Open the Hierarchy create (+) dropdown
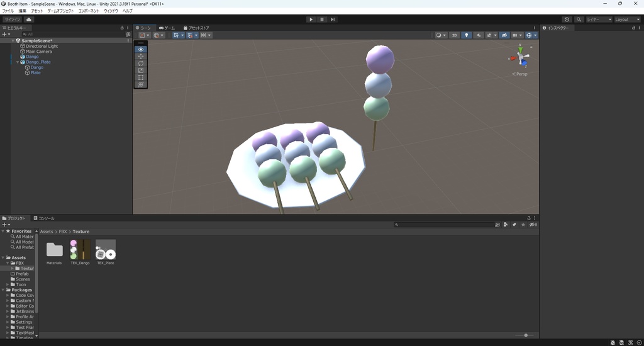 (x=5, y=35)
